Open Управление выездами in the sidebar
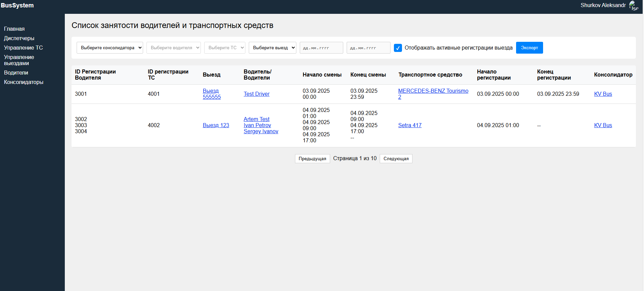644x291 pixels. 19,60
